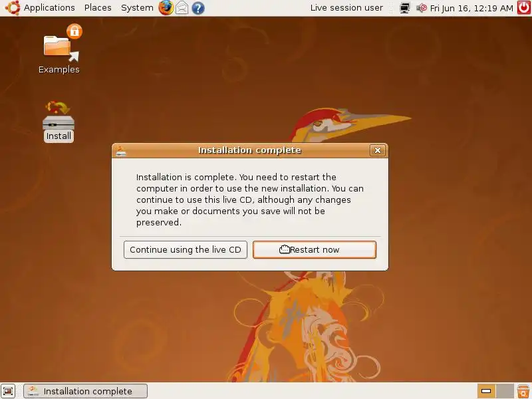Click the red power quit icon
Screen dimensions: 532x399
click(524, 8)
